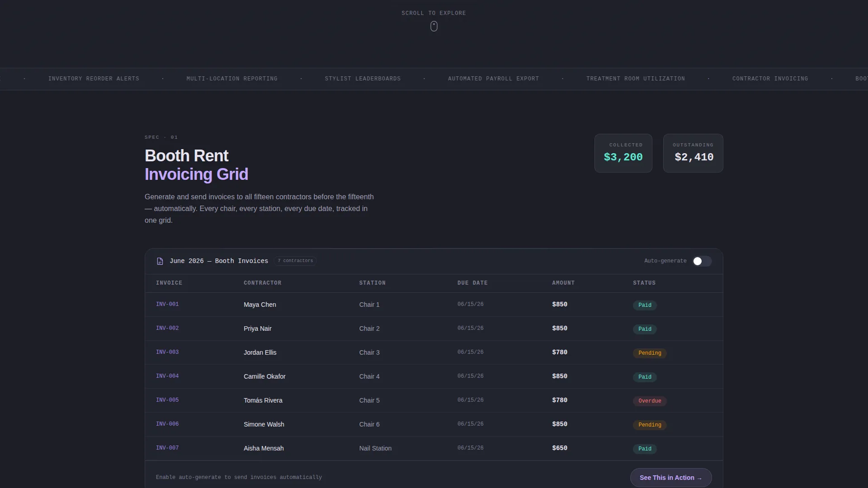Click the Booth Rent Invoicing Grid heading

point(196,165)
